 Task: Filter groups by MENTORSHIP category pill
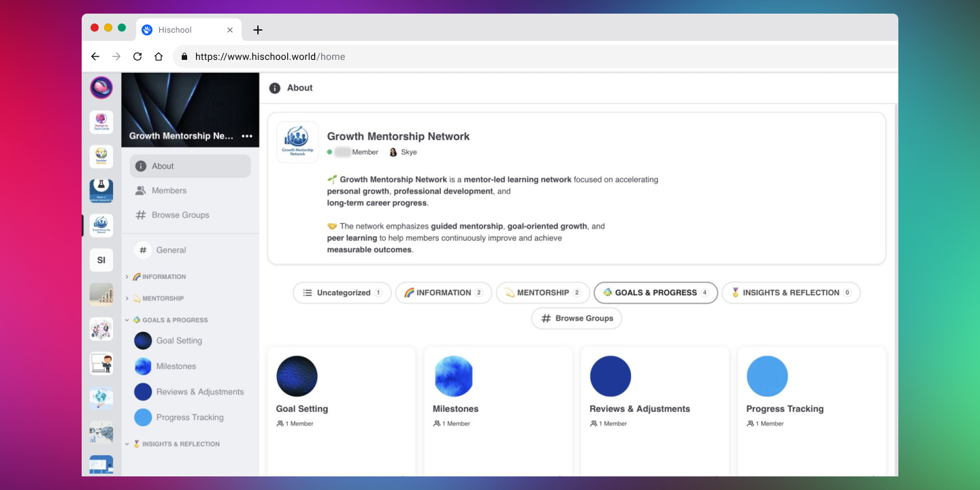coord(543,293)
